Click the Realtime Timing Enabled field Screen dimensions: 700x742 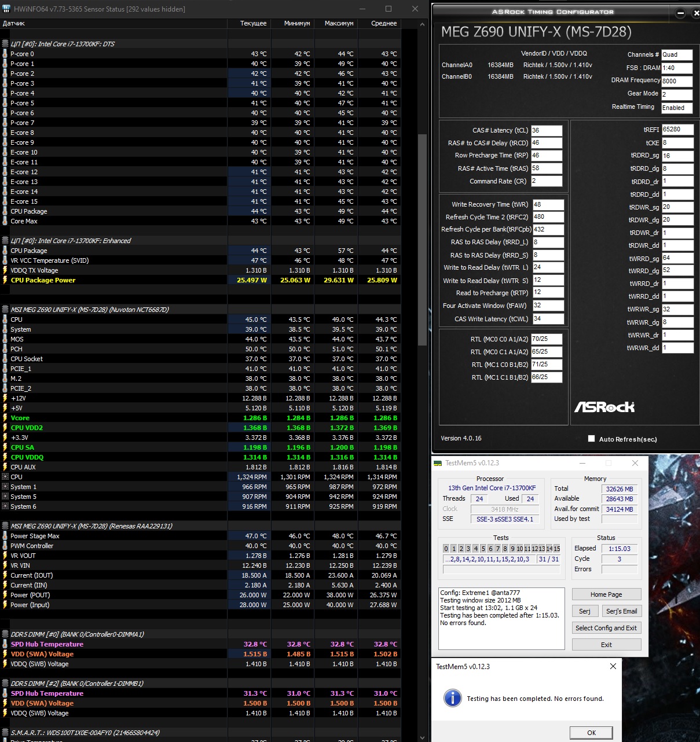[x=677, y=108]
